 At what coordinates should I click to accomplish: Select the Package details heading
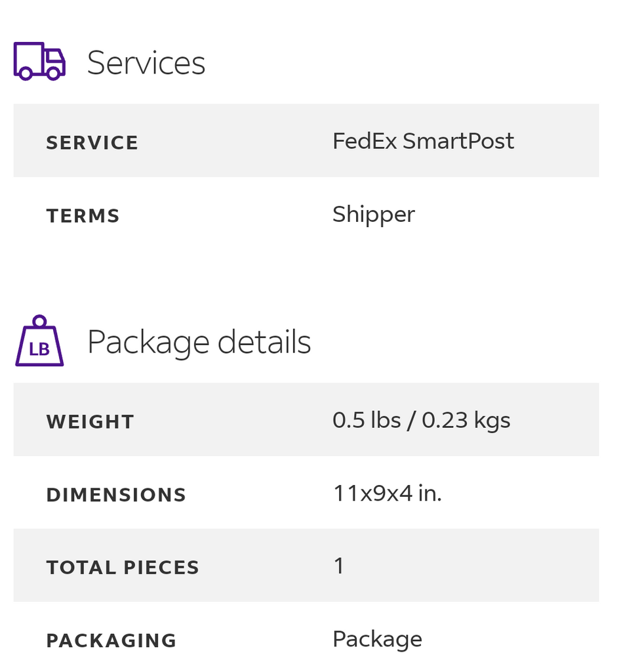coord(199,342)
